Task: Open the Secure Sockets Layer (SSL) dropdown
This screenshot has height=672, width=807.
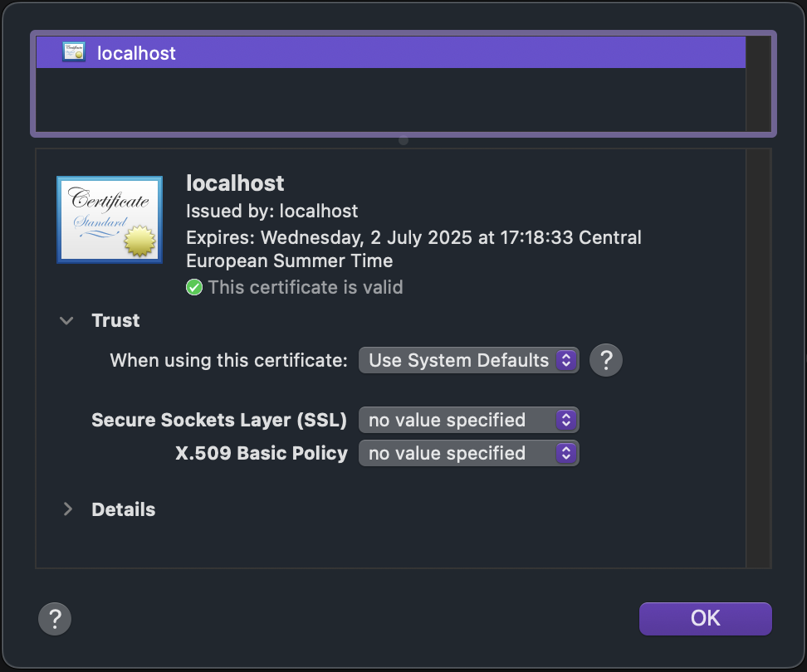Action: [x=468, y=420]
